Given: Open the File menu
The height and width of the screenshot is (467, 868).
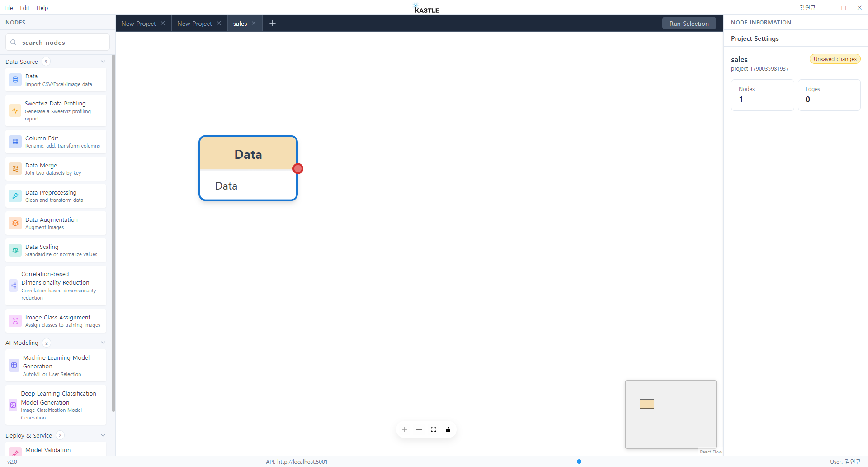Looking at the screenshot, I should 9,8.
